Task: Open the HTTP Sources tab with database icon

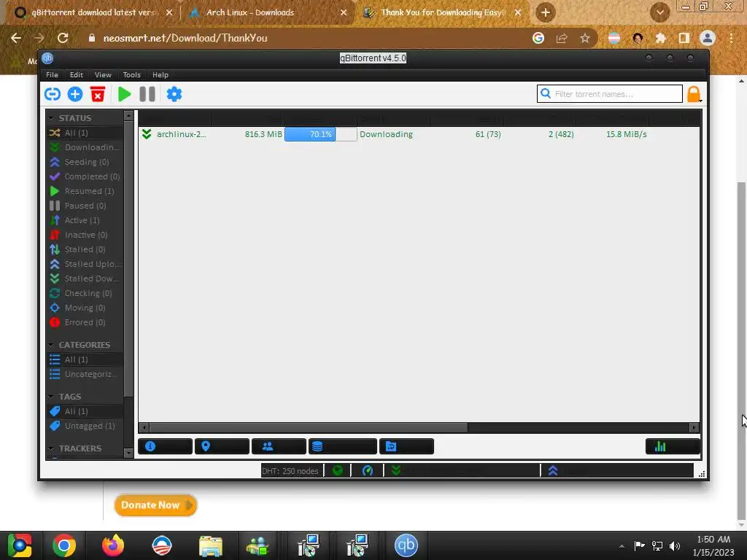Action: (x=343, y=446)
